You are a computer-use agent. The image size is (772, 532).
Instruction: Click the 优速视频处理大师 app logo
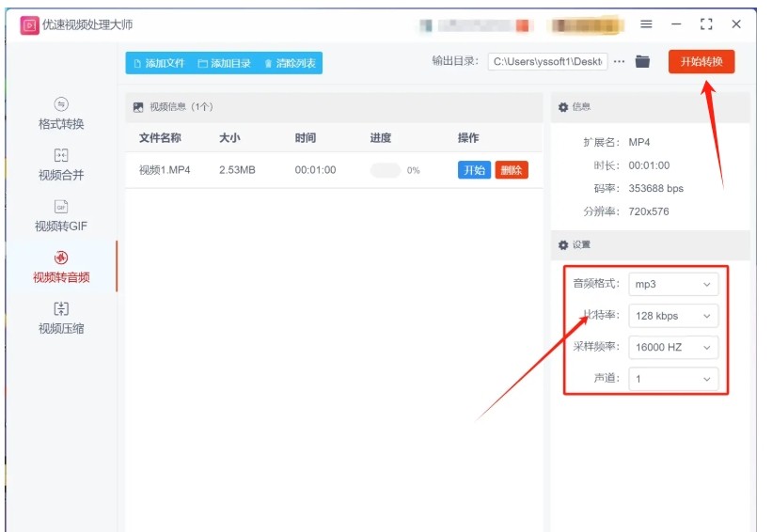click(x=29, y=24)
